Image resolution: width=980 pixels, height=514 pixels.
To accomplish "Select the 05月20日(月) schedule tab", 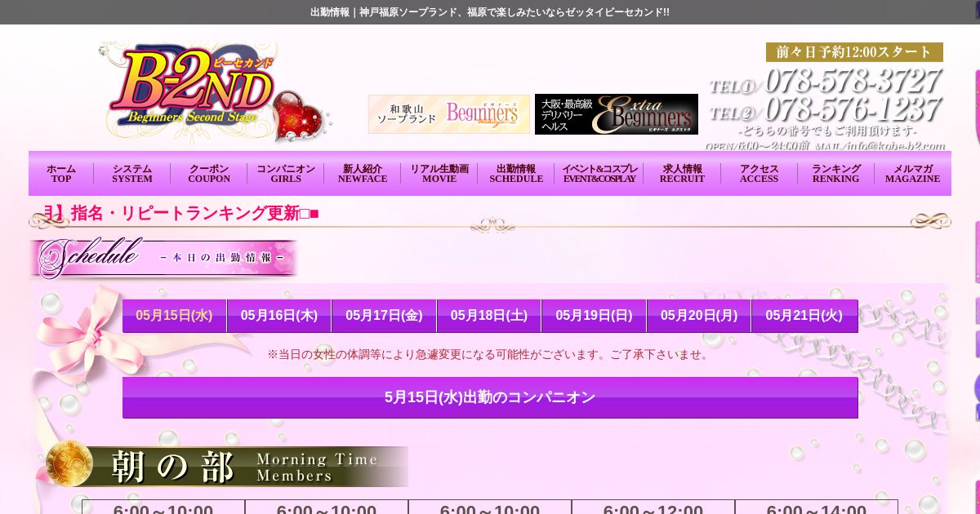I will 699,316.
